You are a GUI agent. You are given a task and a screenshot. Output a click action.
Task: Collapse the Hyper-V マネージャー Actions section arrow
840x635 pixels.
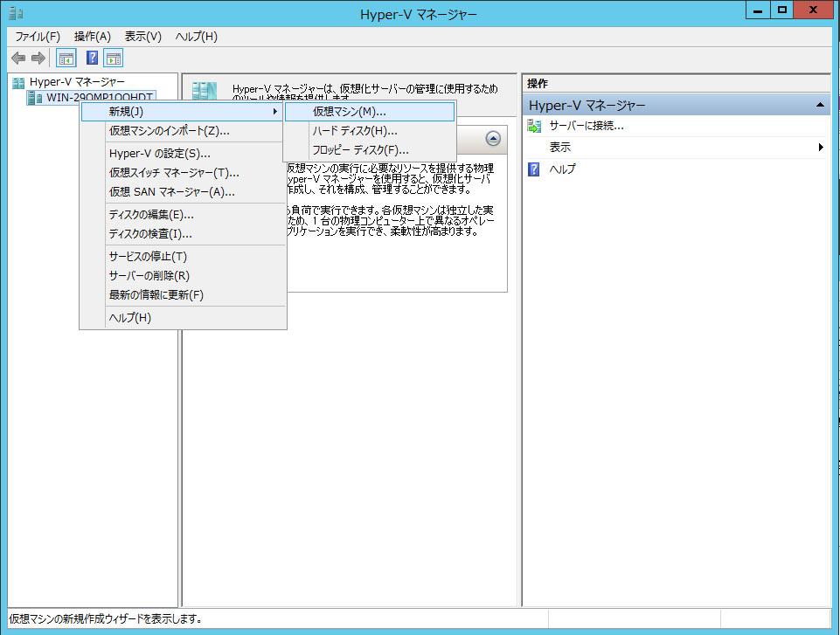tap(820, 105)
